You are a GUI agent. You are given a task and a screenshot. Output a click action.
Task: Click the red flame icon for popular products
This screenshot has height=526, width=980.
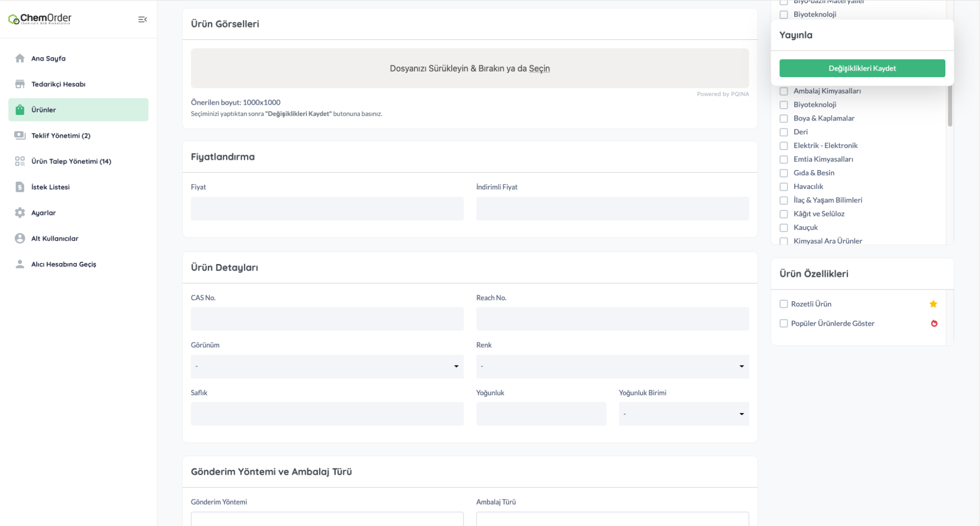click(x=934, y=323)
